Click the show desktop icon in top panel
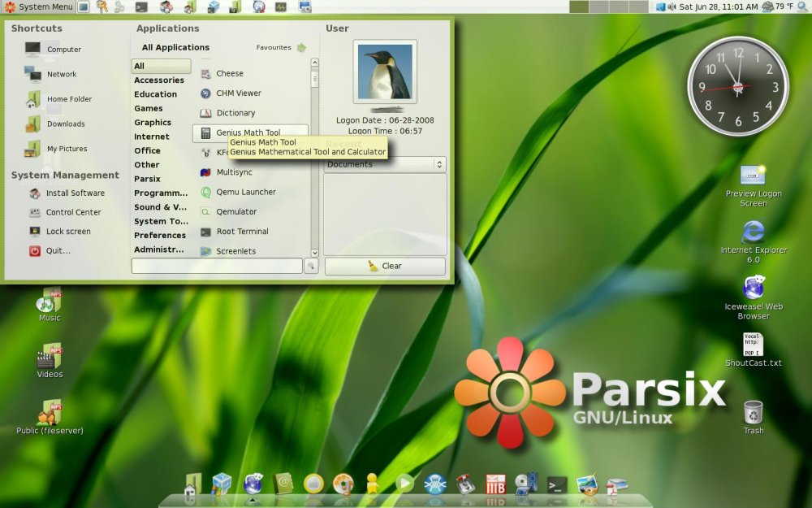The width and height of the screenshot is (812, 508). (84, 7)
